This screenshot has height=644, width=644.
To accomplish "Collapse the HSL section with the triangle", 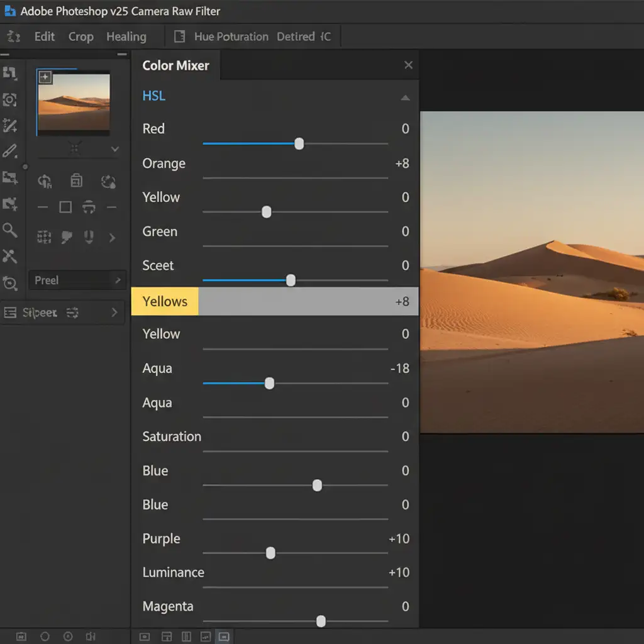I will click(405, 97).
